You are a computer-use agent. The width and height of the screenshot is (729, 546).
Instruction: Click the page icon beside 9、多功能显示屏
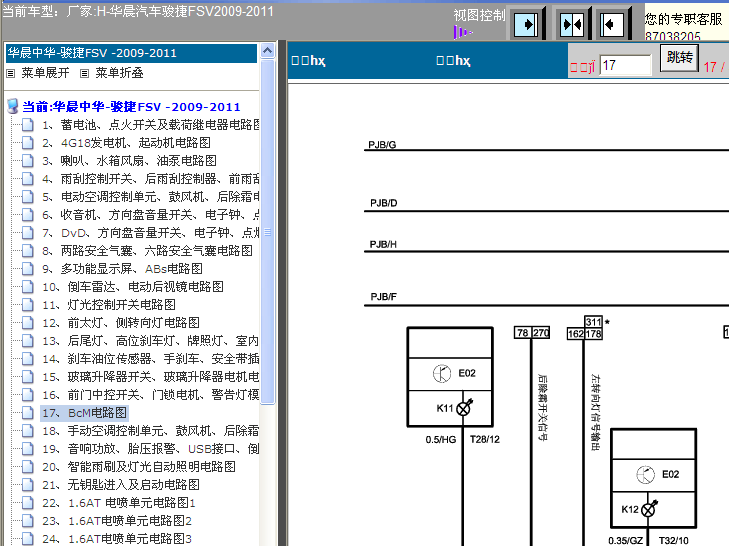28,269
